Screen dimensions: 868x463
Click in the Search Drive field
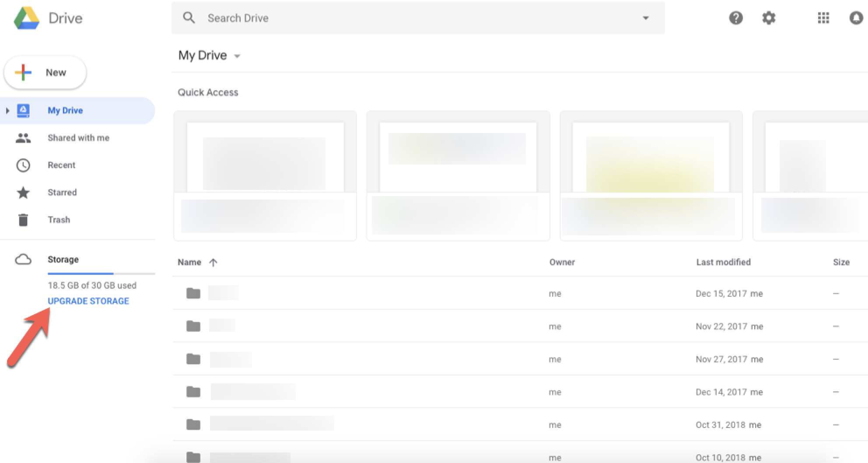tap(418, 18)
